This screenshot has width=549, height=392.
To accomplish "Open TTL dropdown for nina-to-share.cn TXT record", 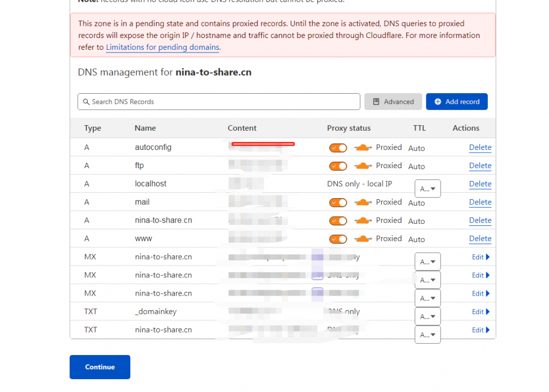I will 427,334.
